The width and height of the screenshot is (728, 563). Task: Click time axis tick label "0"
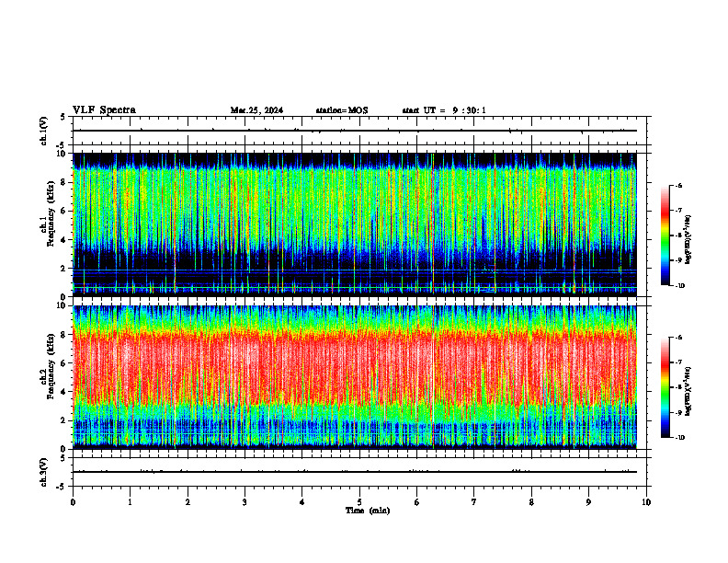click(73, 502)
